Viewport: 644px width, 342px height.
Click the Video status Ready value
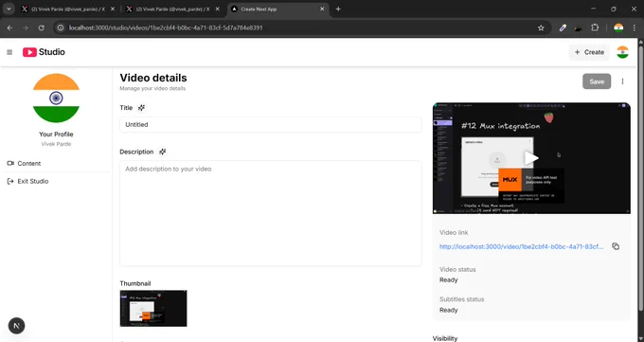click(449, 279)
